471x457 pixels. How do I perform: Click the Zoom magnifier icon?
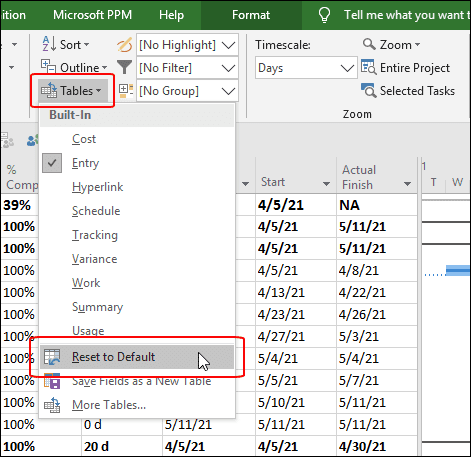tap(369, 44)
